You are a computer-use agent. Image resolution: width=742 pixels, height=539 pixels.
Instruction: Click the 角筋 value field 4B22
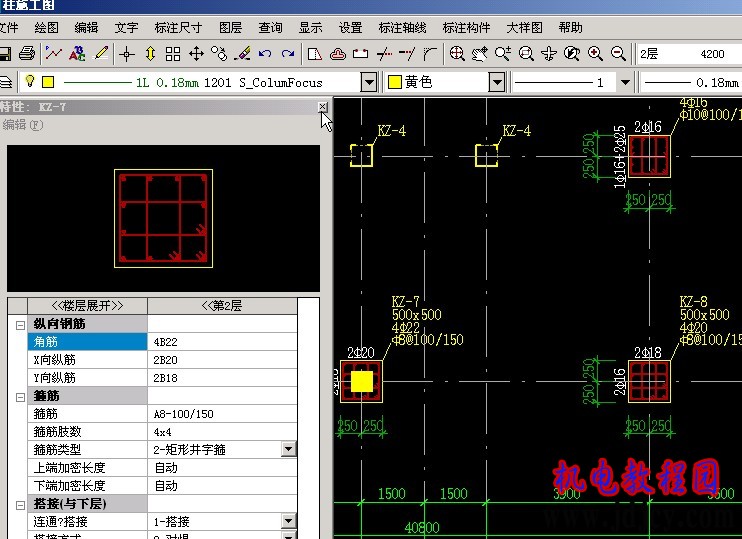pos(221,342)
